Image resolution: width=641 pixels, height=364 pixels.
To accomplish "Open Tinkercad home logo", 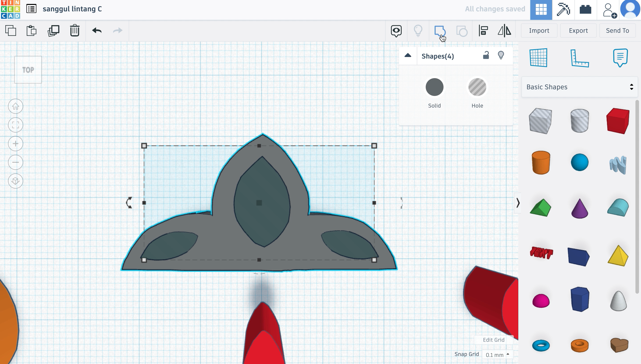I will 10,9.
